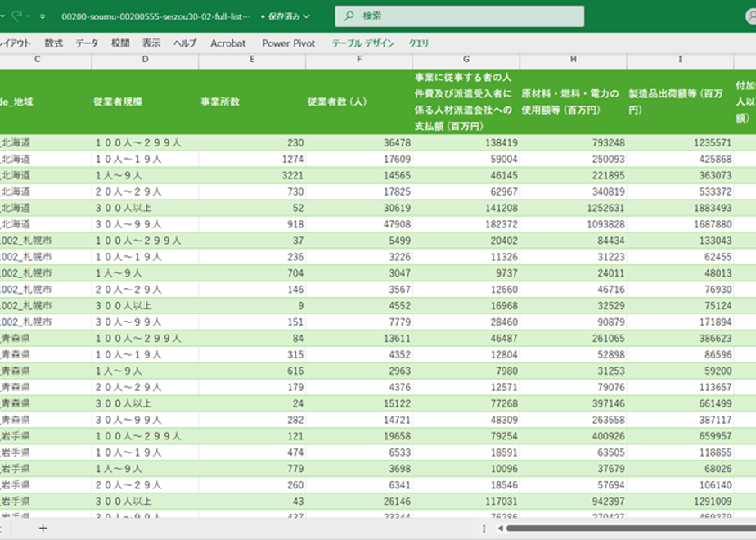The height and width of the screenshot is (540, 756).
Task: Click the greyed-out Redo arrow icon
Action: (17, 16)
